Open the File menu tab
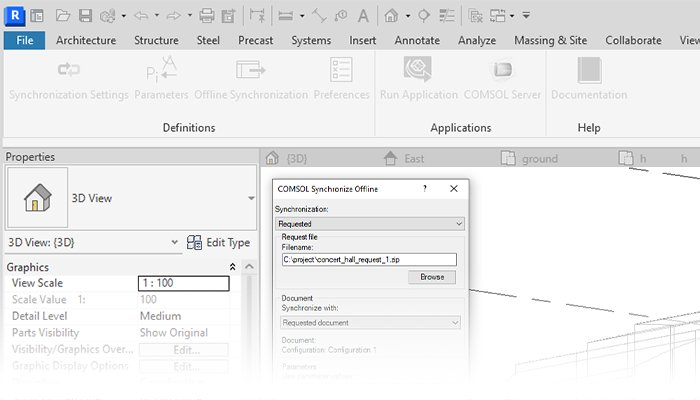This screenshot has height=400, width=700. [25, 40]
